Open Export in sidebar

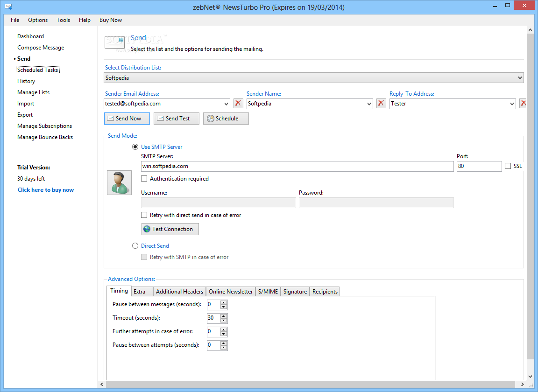click(25, 115)
